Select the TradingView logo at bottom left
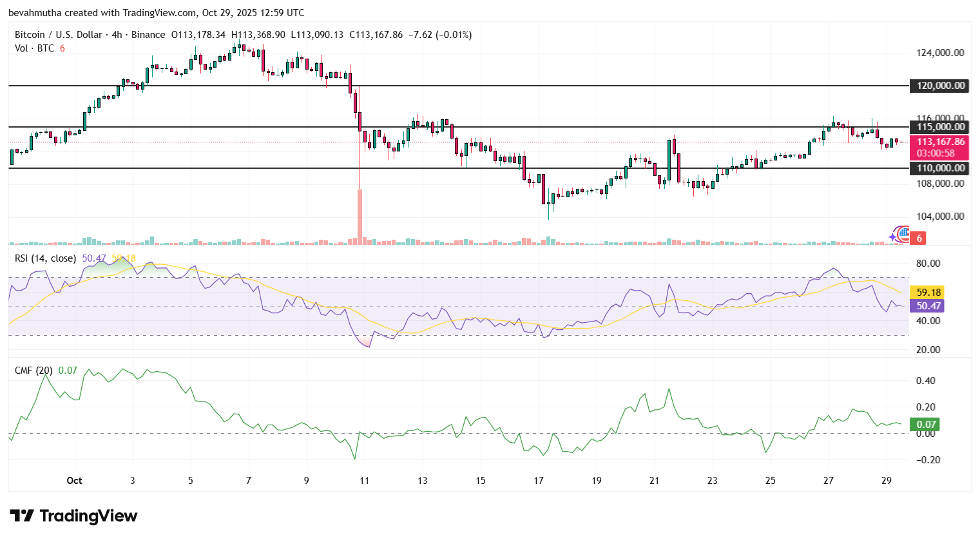The width and height of the screenshot is (980, 540). (x=71, y=516)
